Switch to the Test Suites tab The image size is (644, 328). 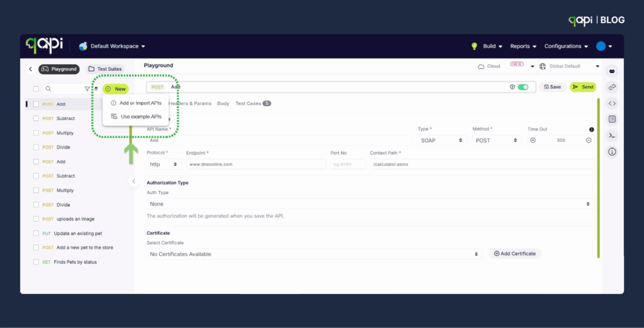click(105, 69)
